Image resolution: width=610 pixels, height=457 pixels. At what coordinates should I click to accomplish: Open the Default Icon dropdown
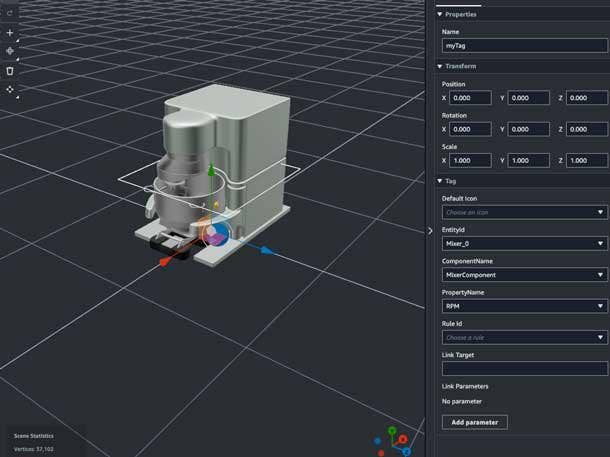524,212
